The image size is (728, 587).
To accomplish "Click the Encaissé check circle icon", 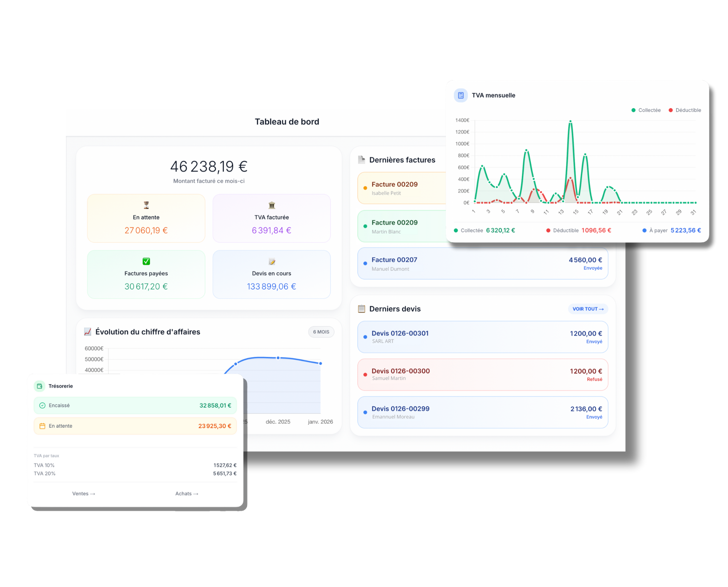I will [42, 405].
